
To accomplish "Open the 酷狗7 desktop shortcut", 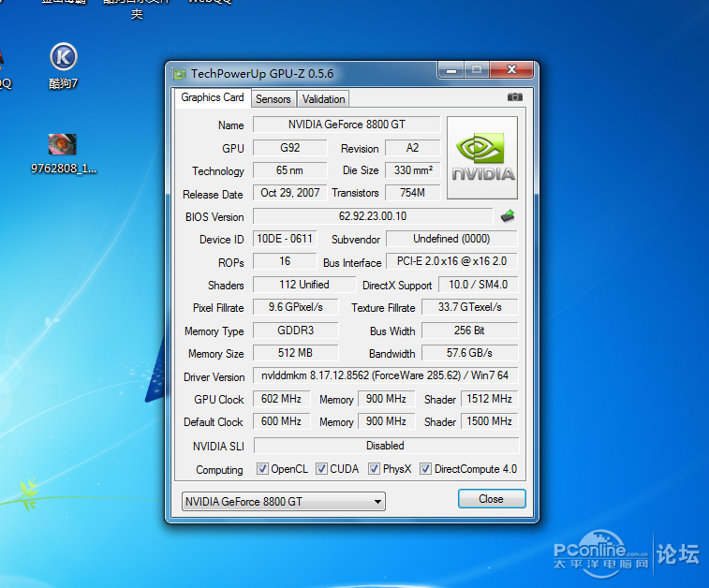I will pyautogui.click(x=64, y=66).
